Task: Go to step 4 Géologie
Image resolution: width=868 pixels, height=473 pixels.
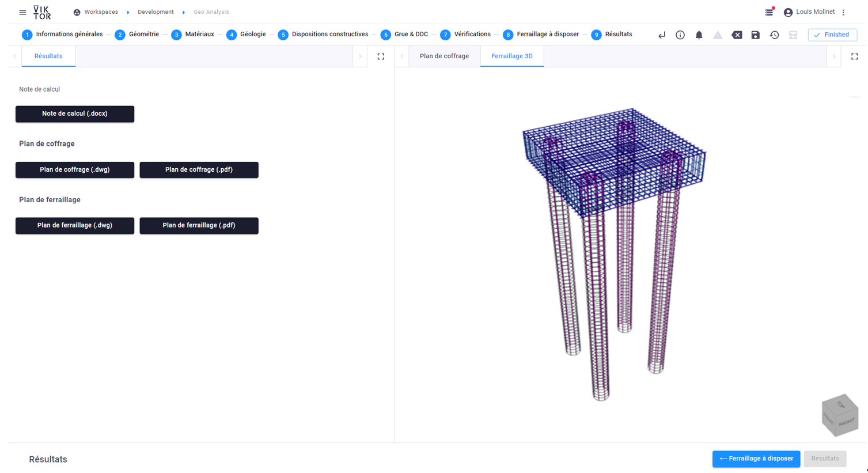Action: pos(249,34)
